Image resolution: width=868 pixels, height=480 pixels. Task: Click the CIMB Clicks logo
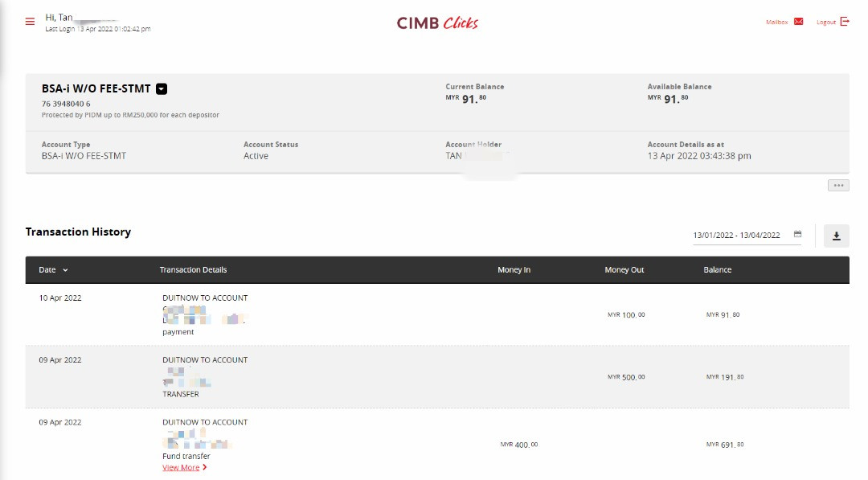[x=437, y=23]
